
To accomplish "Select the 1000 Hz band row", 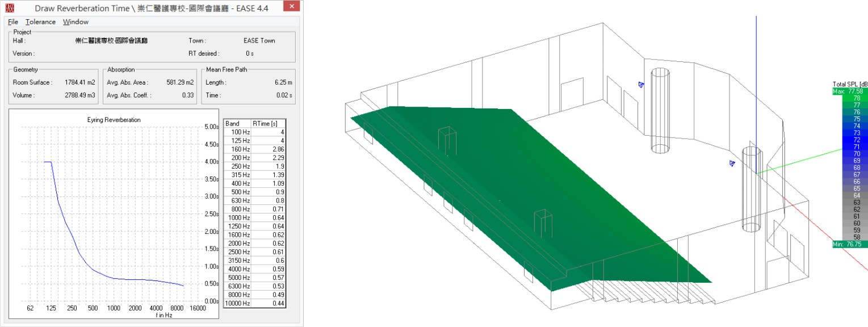I will [255, 217].
